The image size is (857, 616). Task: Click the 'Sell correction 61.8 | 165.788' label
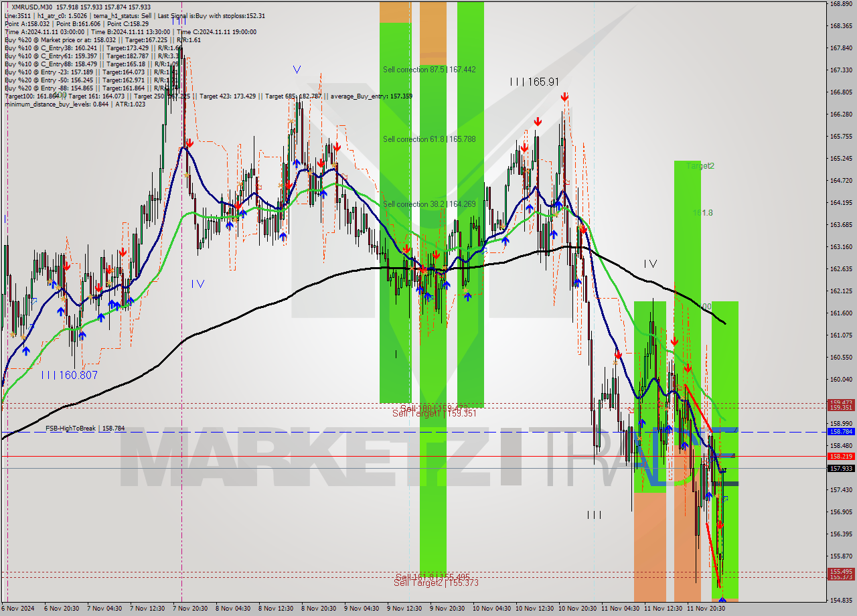pos(428,139)
